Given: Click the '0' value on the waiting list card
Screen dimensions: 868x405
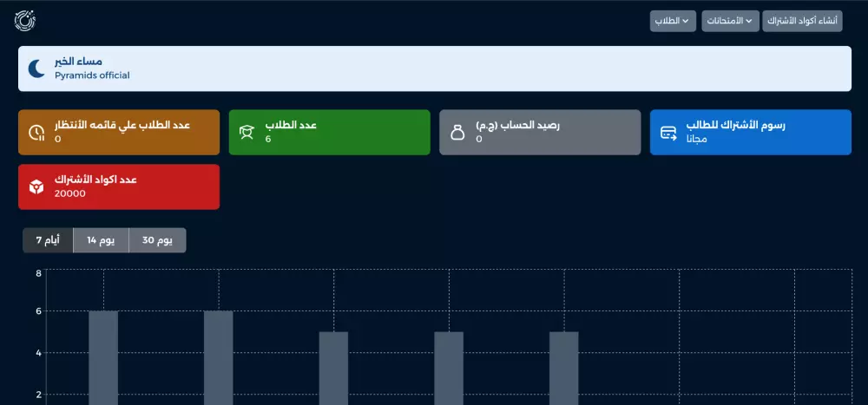Looking at the screenshot, I should [57, 139].
